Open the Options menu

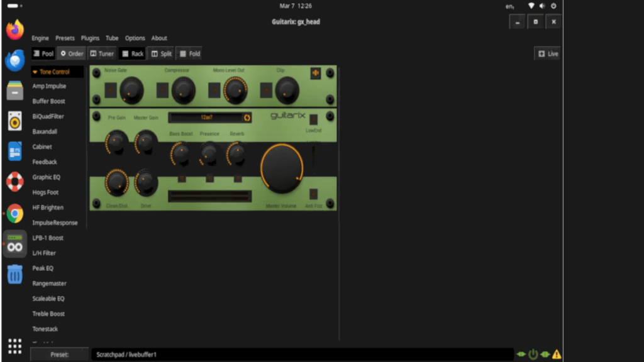coord(135,38)
